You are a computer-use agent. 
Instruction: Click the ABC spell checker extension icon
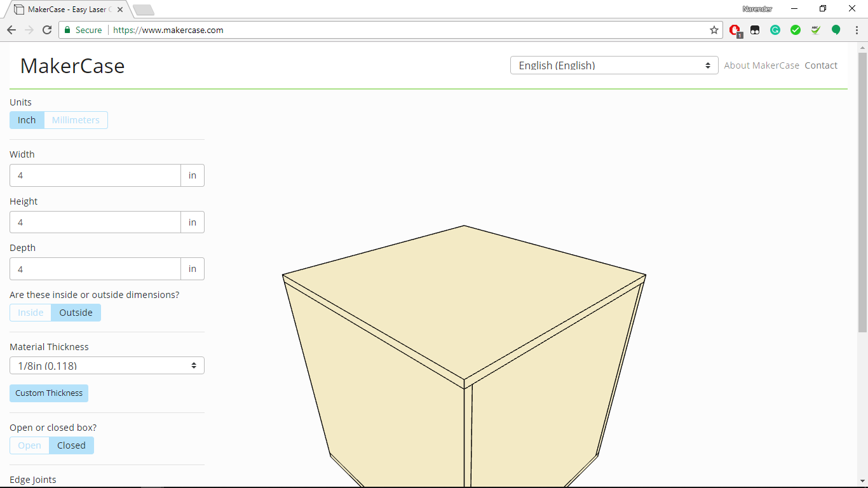pyautogui.click(x=816, y=30)
